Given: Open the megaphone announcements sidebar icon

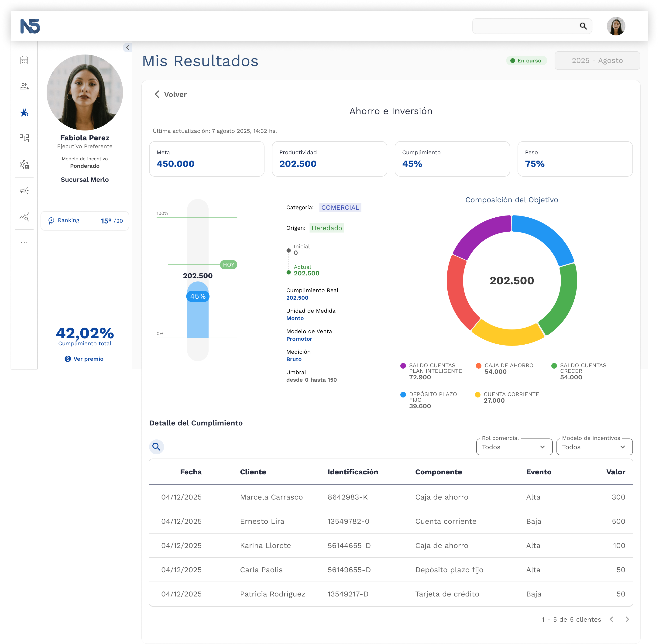Looking at the screenshot, I should click(x=24, y=191).
